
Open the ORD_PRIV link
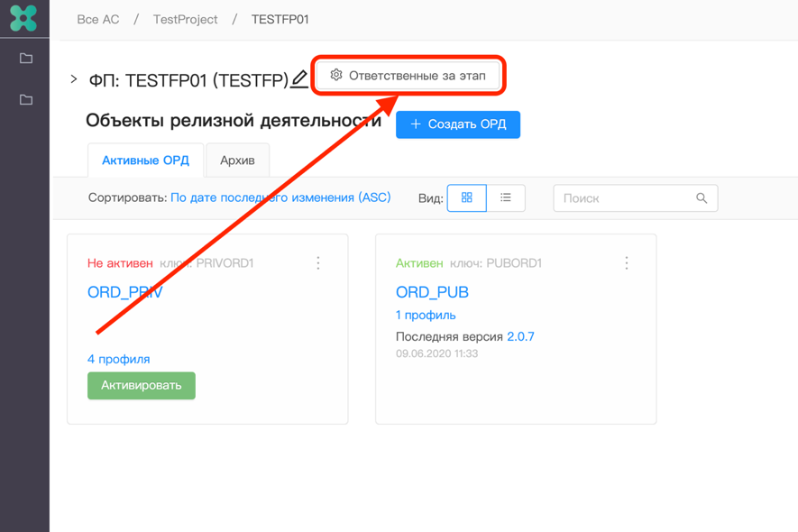[x=124, y=292]
